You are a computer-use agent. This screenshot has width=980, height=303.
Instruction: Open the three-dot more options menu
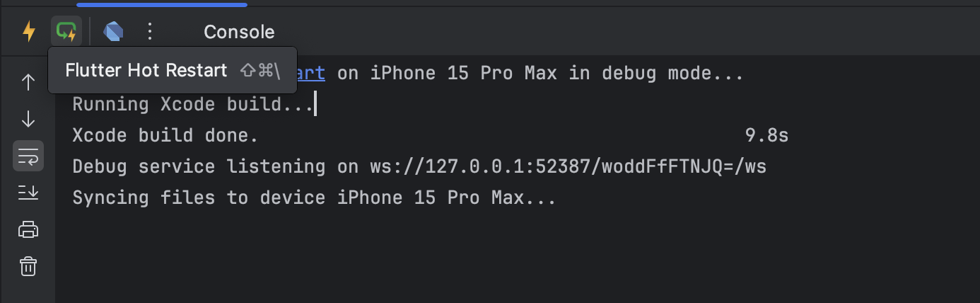[x=149, y=32]
